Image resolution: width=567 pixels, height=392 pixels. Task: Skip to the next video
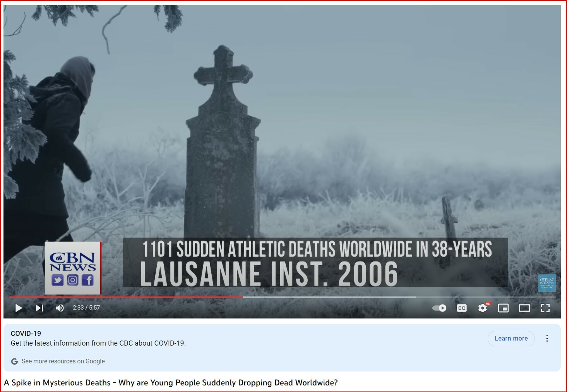tap(39, 308)
